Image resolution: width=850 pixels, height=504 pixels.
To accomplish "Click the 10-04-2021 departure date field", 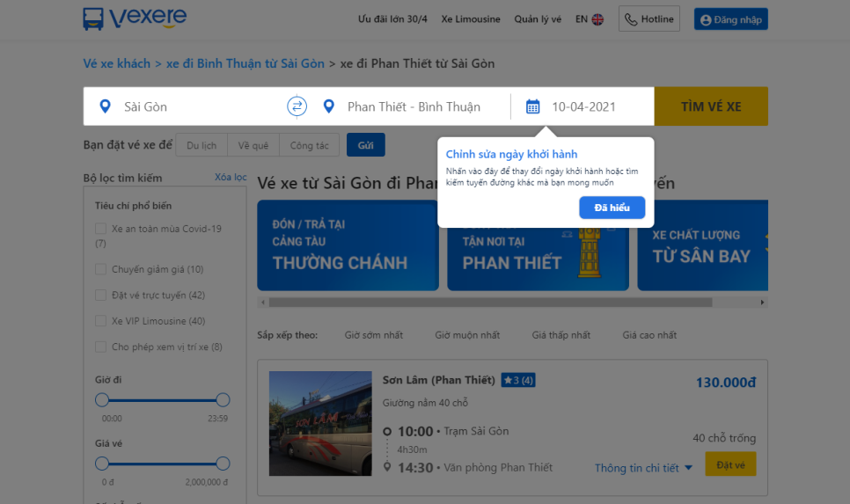I will [x=583, y=106].
